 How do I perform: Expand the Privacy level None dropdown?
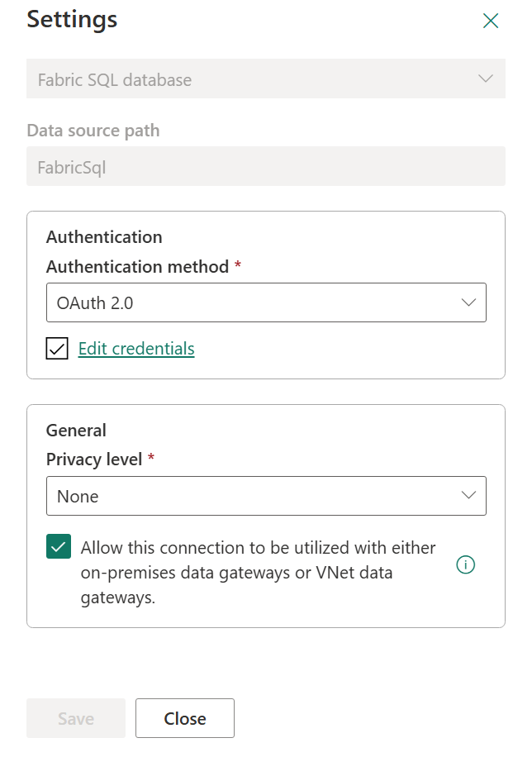(x=266, y=496)
